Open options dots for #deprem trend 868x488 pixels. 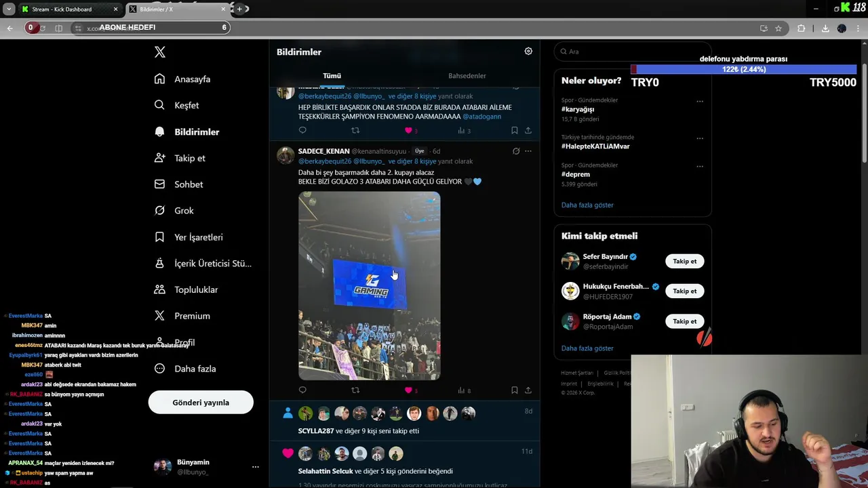[700, 167]
